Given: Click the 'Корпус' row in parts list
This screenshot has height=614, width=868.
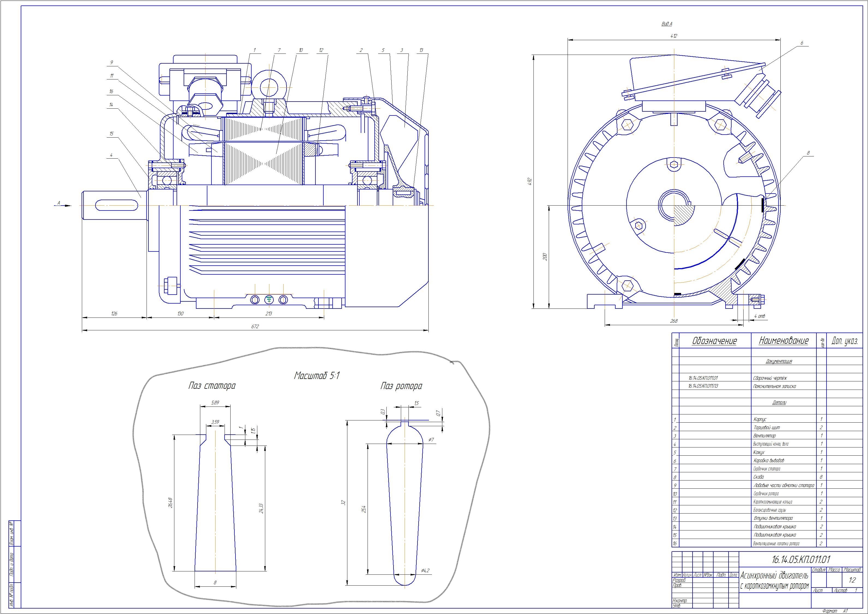Looking at the screenshot, I should (x=760, y=419).
